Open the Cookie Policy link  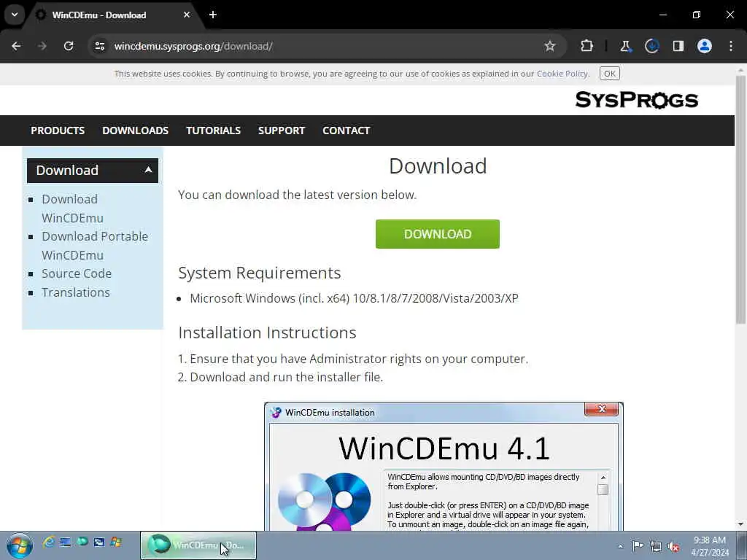[562, 74]
